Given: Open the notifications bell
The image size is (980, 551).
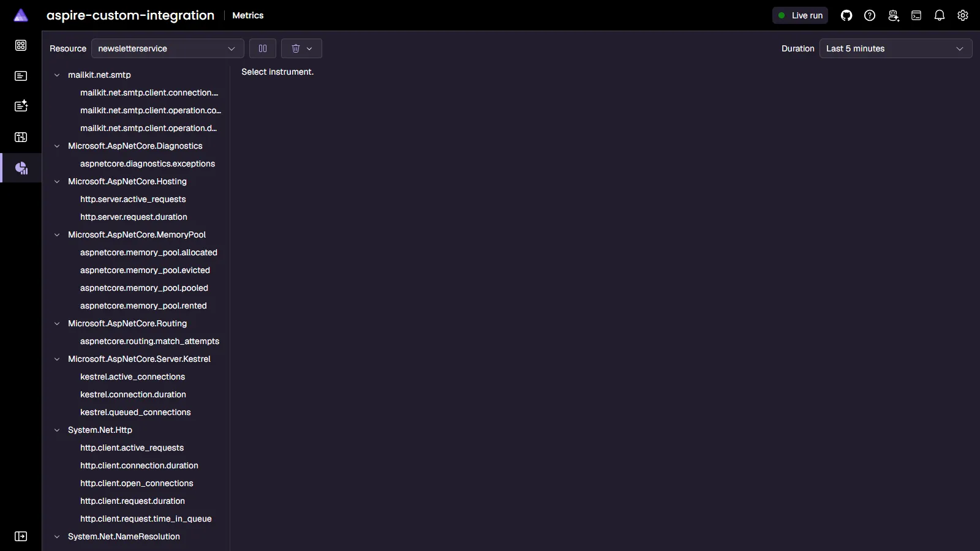Looking at the screenshot, I should [940, 15].
